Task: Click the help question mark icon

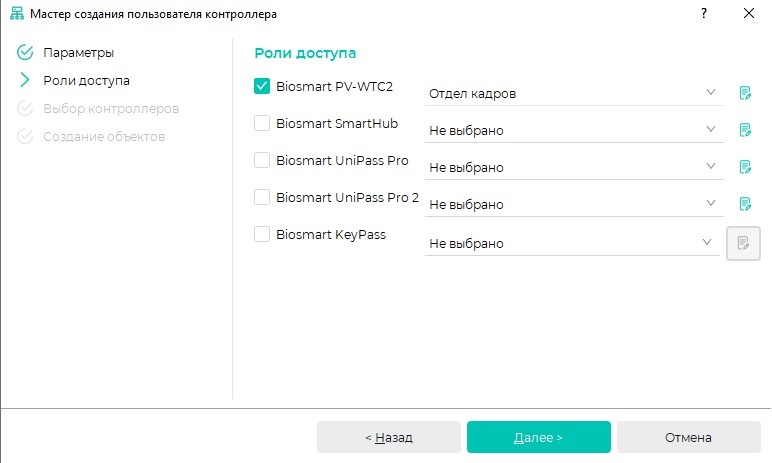Action: coord(704,13)
